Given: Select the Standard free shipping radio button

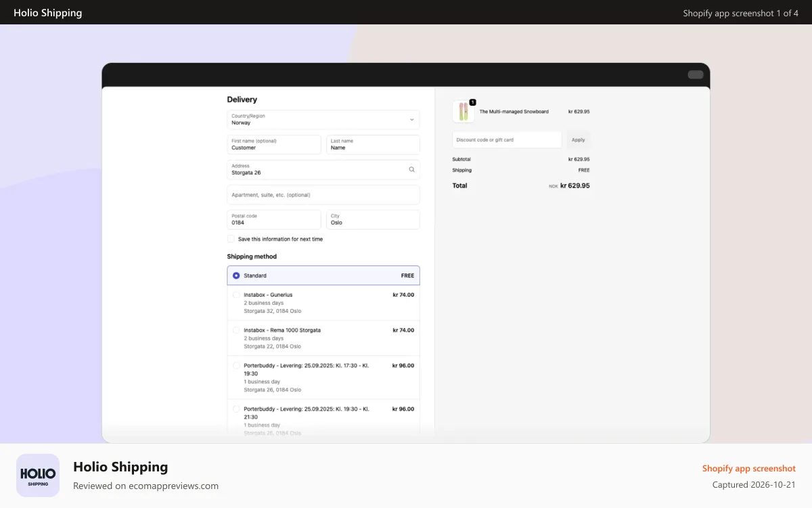Looking at the screenshot, I should [x=236, y=276].
